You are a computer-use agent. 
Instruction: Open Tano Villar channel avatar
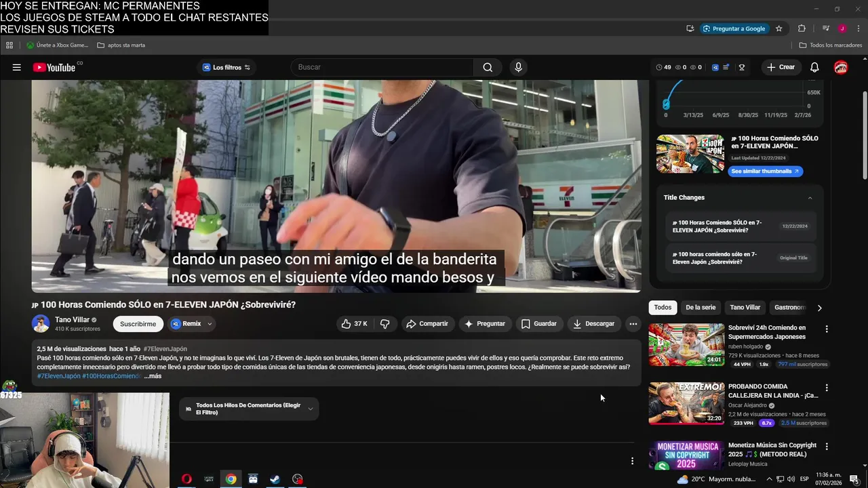[x=41, y=324]
